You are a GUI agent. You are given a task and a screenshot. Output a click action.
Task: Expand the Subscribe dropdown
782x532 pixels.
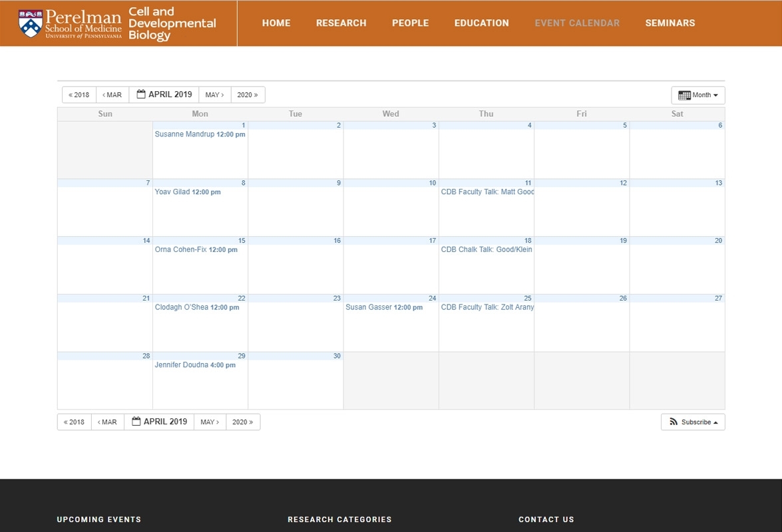coord(693,422)
